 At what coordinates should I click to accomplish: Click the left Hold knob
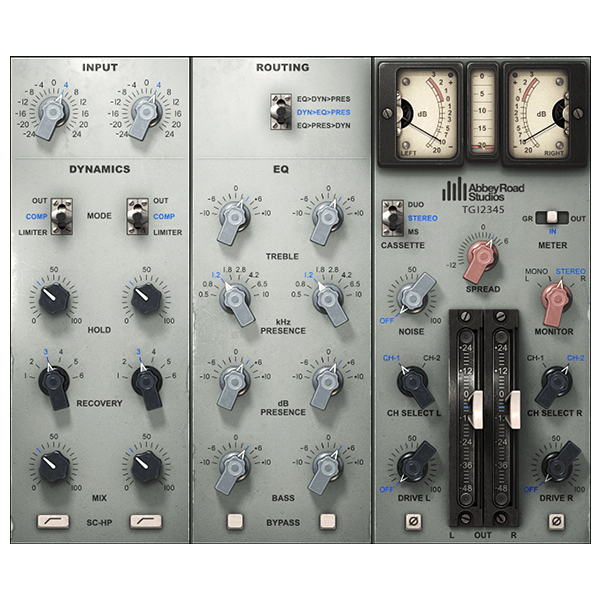(x=54, y=298)
